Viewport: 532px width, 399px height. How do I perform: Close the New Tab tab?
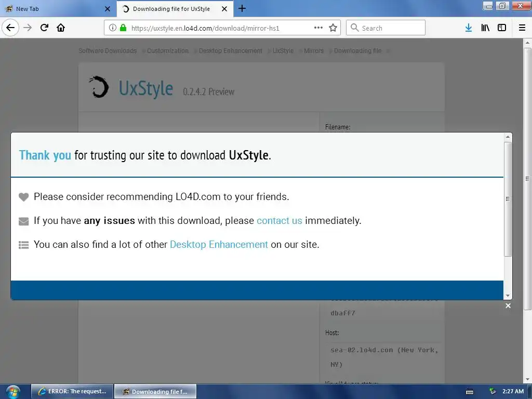[107, 9]
